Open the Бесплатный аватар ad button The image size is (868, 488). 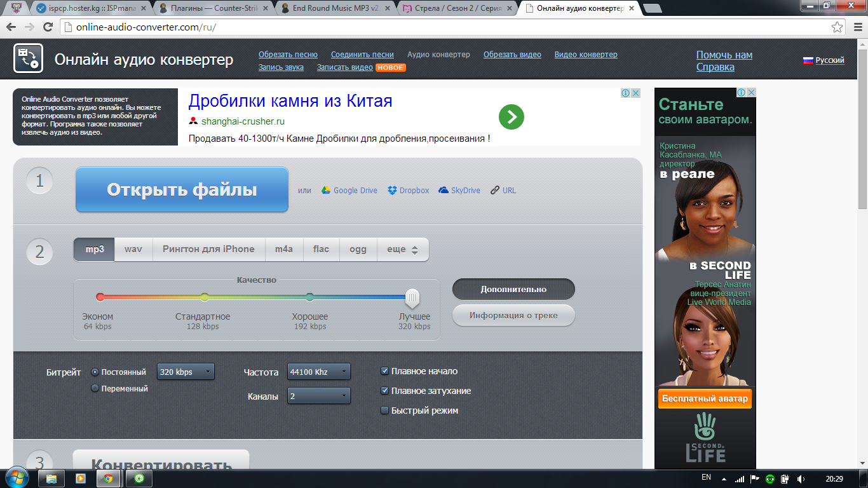pos(705,399)
